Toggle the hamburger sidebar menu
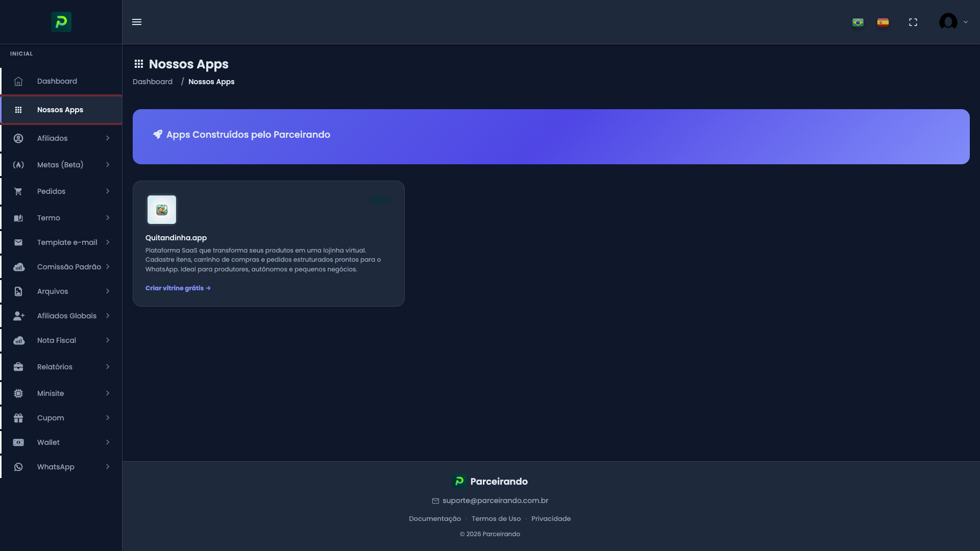980x551 pixels. click(x=137, y=22)
